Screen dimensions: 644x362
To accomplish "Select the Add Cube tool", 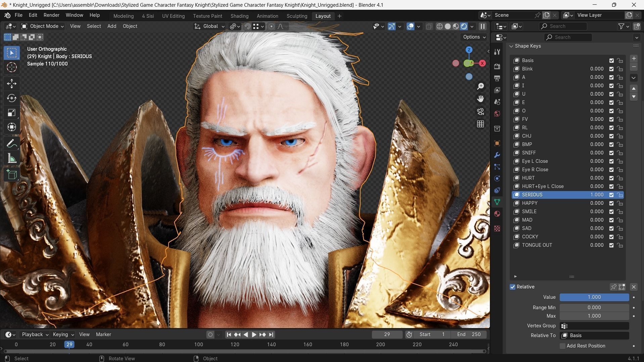I will [x=12, y=175].
